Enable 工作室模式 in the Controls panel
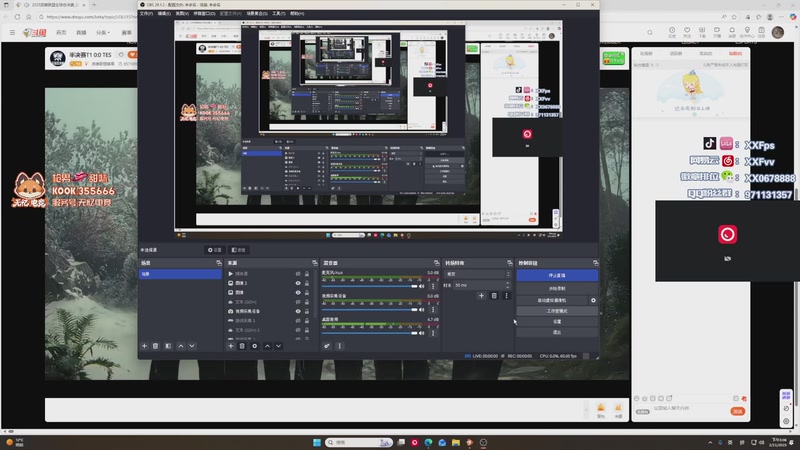This screenshot has width=800, height=450. [557, 311]
